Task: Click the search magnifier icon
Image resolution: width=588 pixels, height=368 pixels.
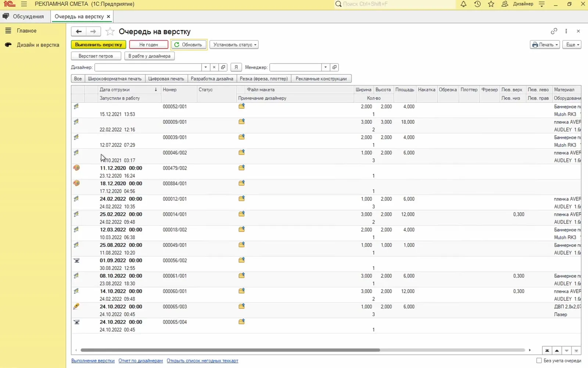Action: (338, 4)
